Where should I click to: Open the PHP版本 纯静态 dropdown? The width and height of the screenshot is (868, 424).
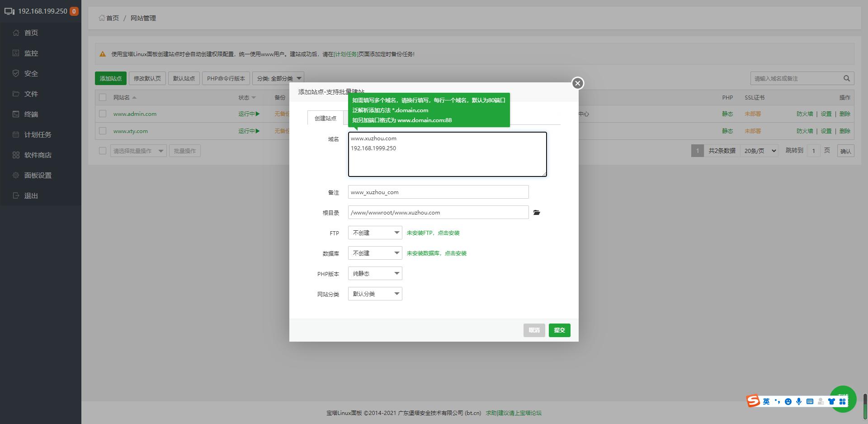(x=375, y=273)
